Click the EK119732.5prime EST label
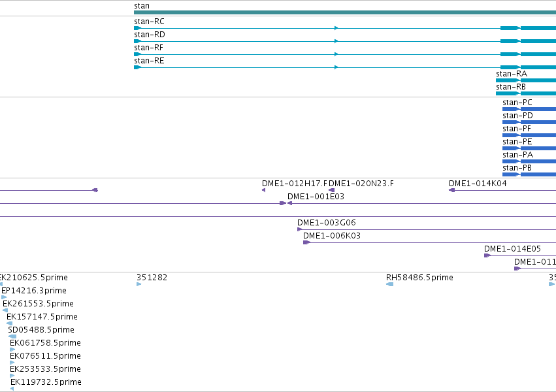Viewport: 556px width, 392px height. [x=46, y=382]
